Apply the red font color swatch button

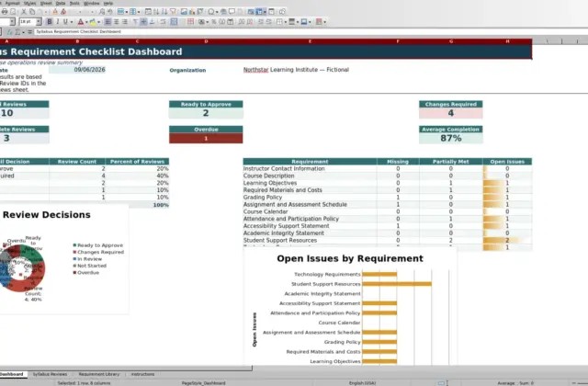point(80,22)
